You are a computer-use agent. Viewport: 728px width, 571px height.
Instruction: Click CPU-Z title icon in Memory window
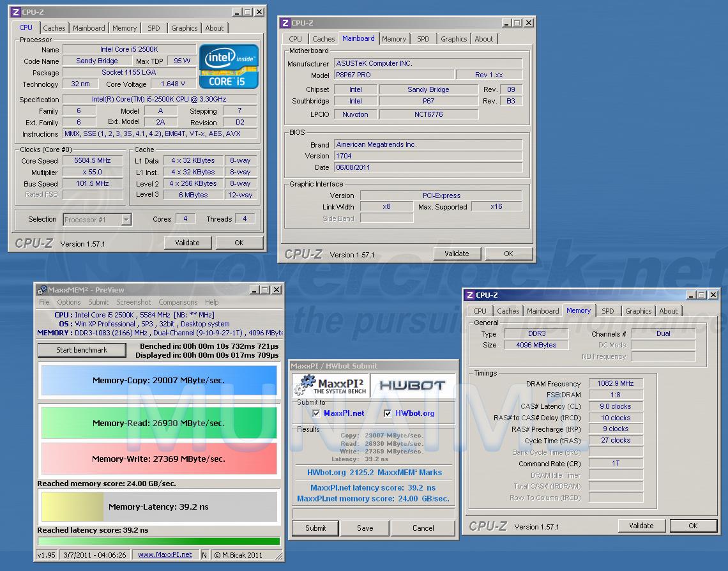click(x=470, y=295)
